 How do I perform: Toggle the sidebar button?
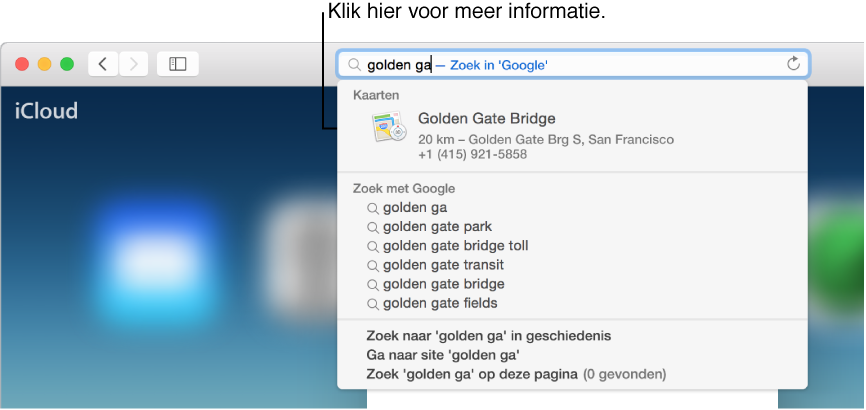point(178,64)
